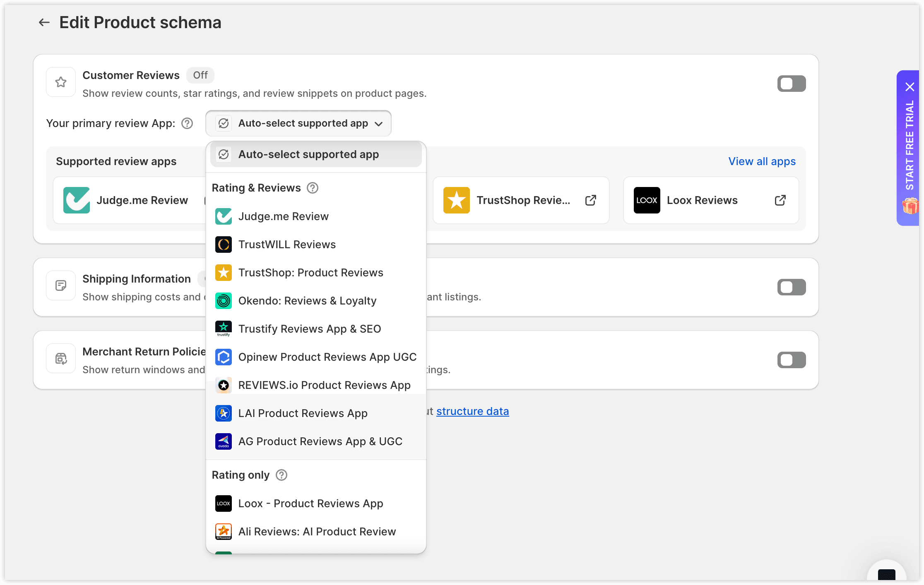This screenshot has height=585, width=924.
Task: Click the Off status badge
Action: click(200, 75)
